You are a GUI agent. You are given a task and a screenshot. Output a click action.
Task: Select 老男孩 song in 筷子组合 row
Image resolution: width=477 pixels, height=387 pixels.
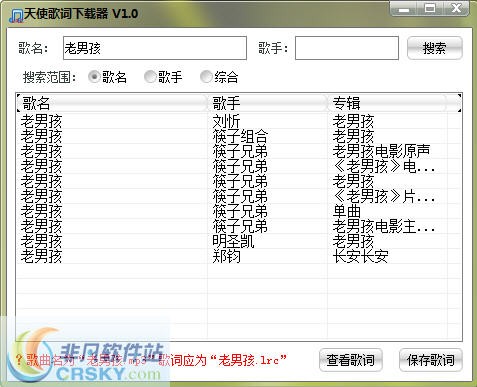pos(41,136)
